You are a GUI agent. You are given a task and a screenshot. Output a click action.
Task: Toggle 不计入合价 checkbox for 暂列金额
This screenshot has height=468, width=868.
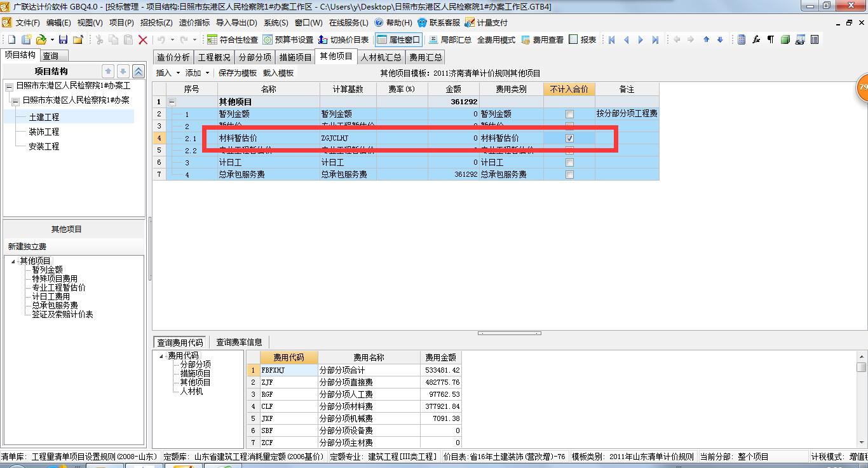tap(569, 114)
